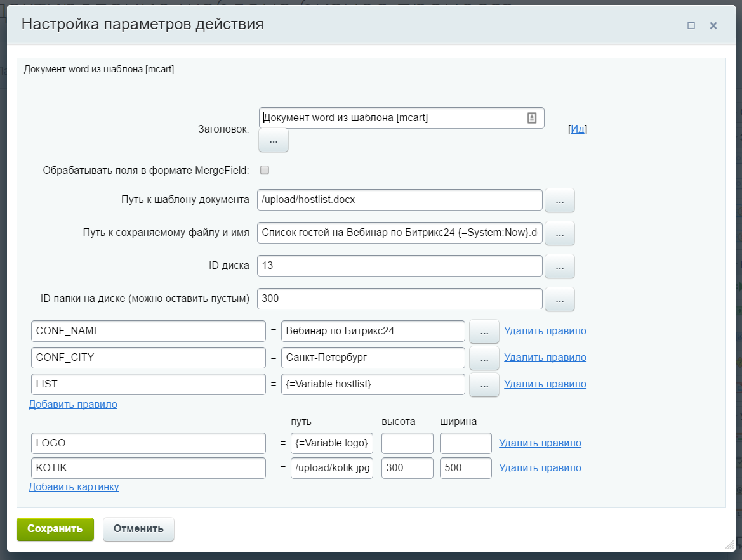Open value picker for document template path
The image size is (742, 560).
tap(559, 200)
